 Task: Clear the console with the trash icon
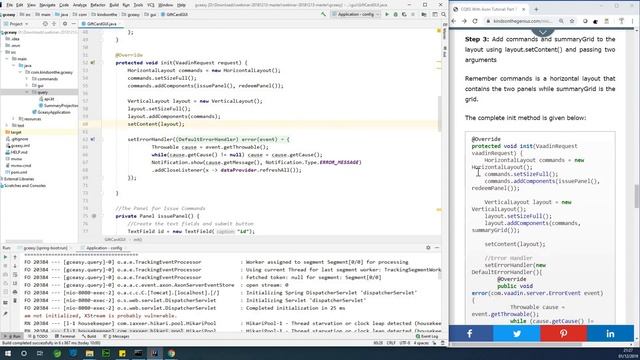[15, 301]
